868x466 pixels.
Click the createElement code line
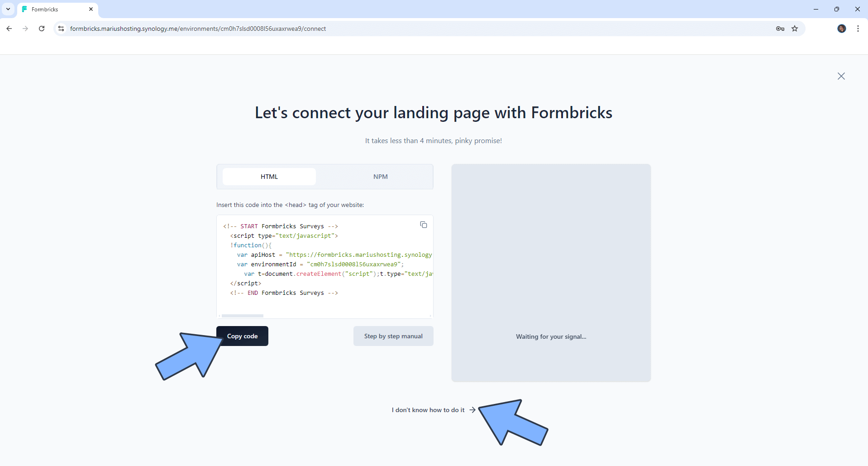[x=338, y=274]
